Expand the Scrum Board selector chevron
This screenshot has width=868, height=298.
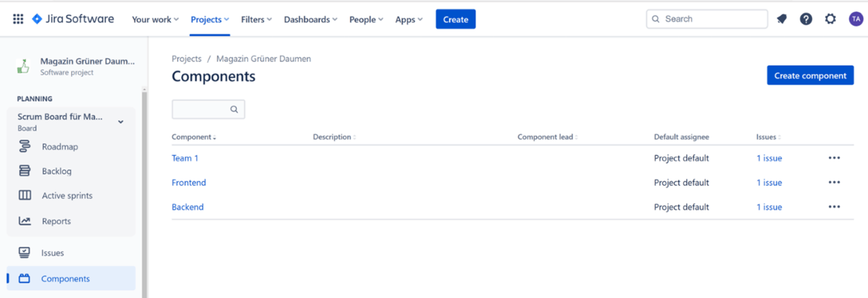[x=121, y=122]
